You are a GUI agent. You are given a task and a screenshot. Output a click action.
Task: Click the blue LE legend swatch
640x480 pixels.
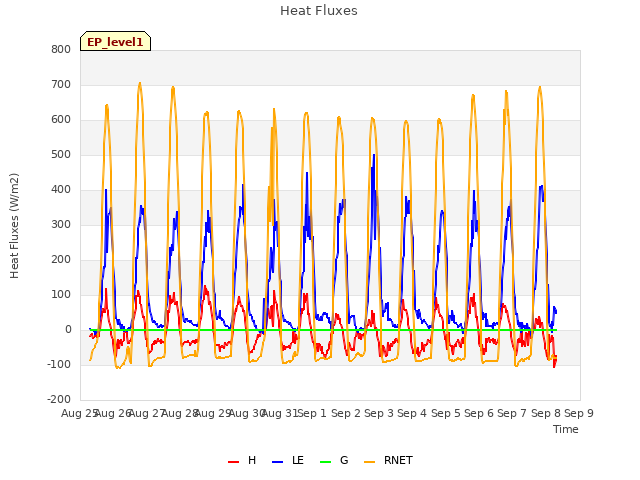278,462
